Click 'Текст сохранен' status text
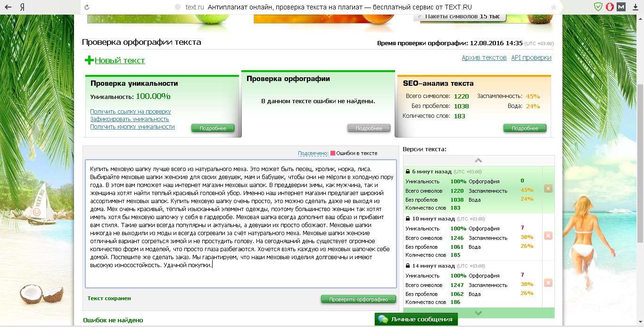The width and height of the screenshot is (644, 327). [109, 298]
